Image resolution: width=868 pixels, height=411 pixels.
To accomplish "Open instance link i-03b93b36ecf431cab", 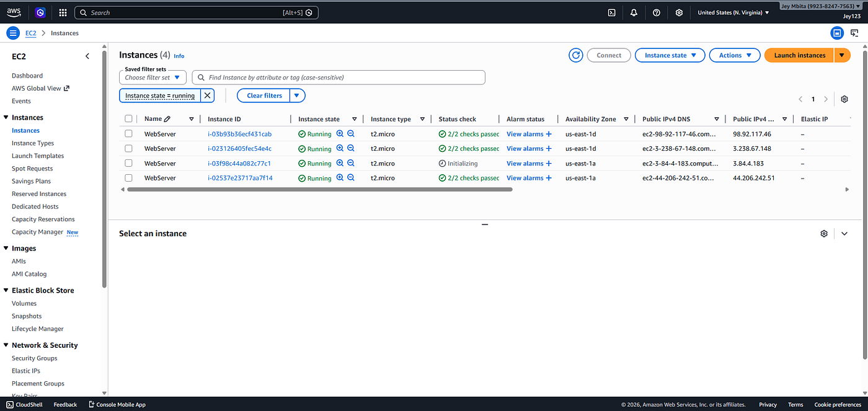I will point(239,134).
